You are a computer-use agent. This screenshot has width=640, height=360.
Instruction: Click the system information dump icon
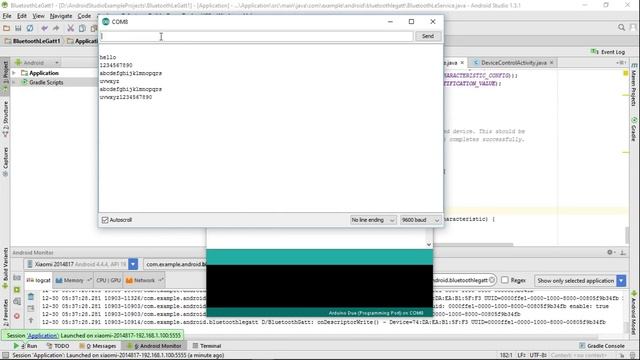click(17, 302)
